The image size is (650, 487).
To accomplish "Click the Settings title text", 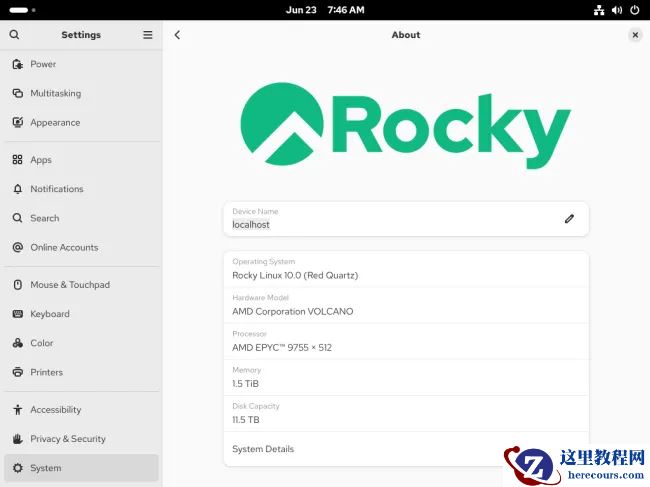I will (x=81, y=35).
